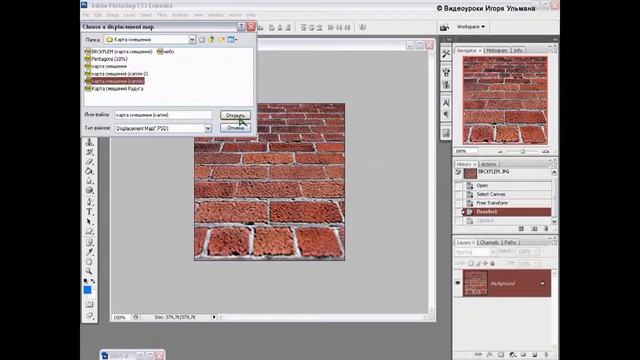Image resolution: width=640 pixels, height=360 pixels.
Task: Click the file name input field
Action: [163, 115]
